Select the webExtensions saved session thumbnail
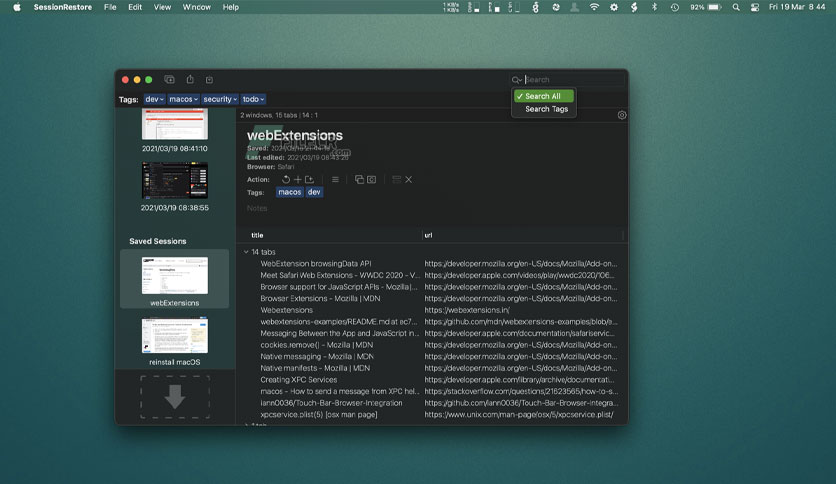 tap(175, 276)
